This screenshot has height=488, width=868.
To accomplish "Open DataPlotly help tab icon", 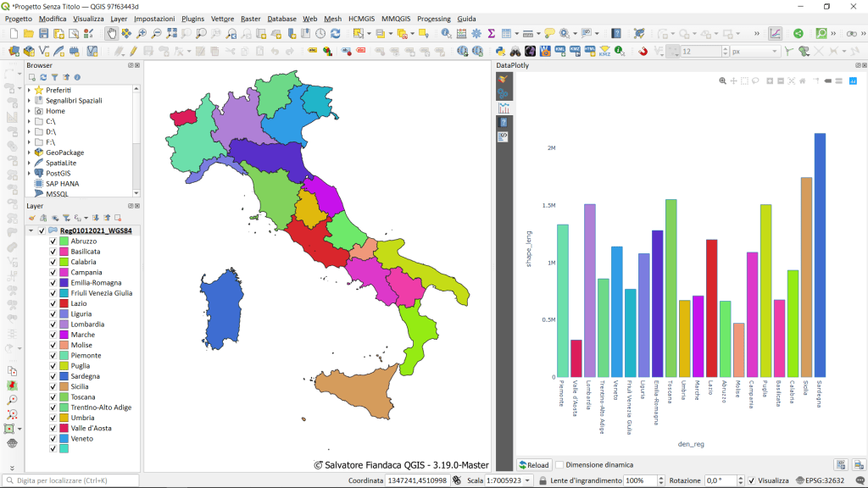I will 504,122.
